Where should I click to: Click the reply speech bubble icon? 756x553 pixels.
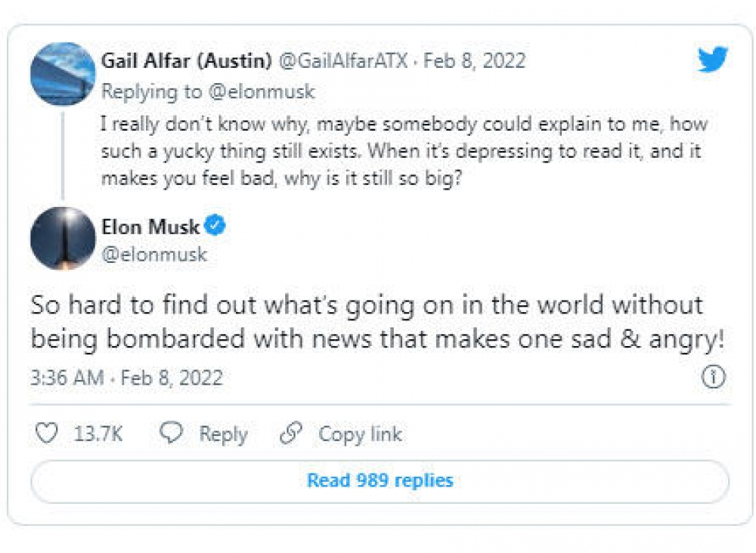click(x=172, y=434)
